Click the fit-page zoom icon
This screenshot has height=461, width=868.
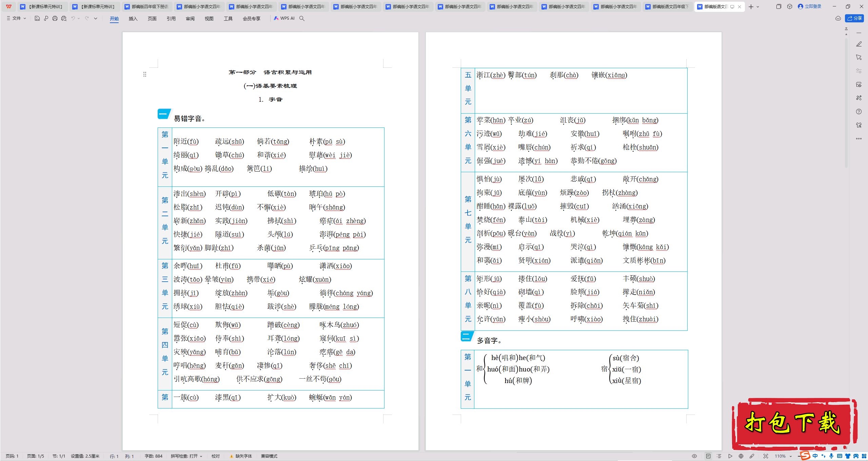[x=766, y=456]
